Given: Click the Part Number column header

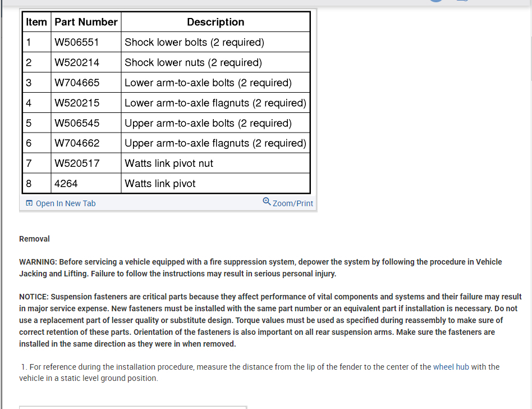Looking at the screenshot, I should click(x=86, y=22).
